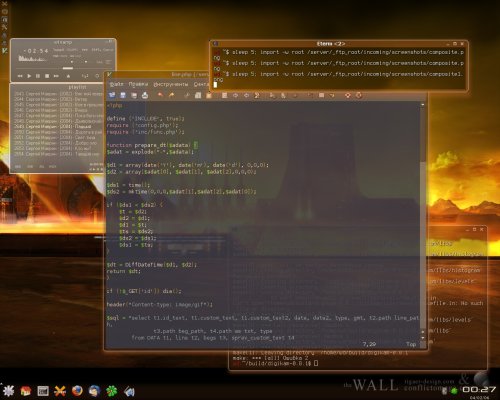
Task: Launch Firefox from the taskbar
Action: 77,391
